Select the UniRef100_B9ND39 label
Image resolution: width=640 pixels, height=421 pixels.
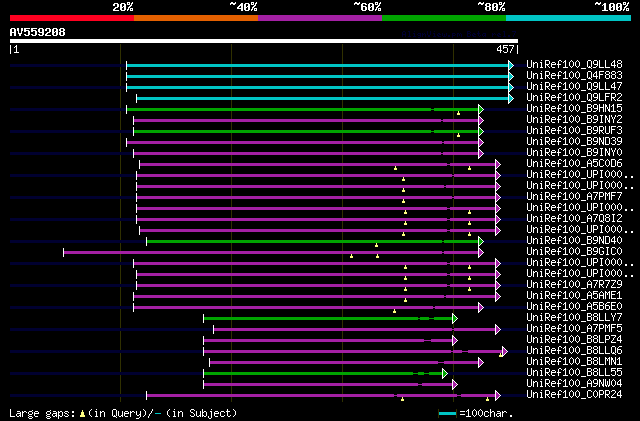click(574, 142)
